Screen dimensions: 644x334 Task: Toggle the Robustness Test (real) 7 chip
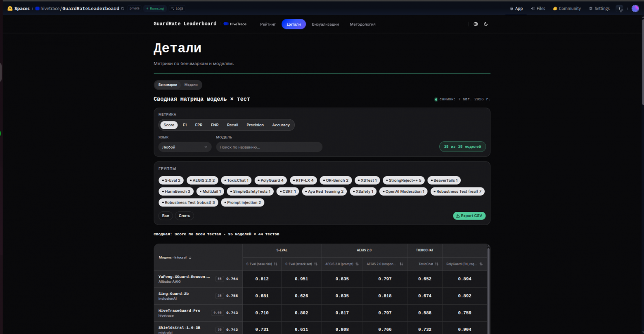click(x=457, y=192)
